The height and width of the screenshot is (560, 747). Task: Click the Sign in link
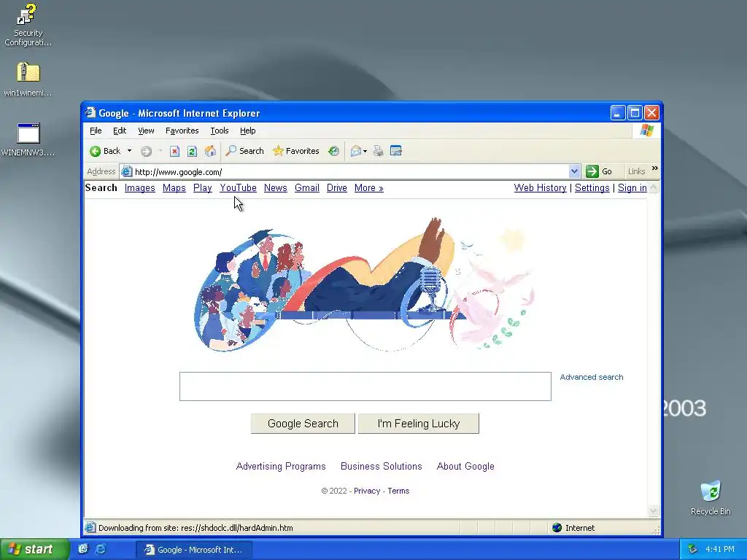632,187
